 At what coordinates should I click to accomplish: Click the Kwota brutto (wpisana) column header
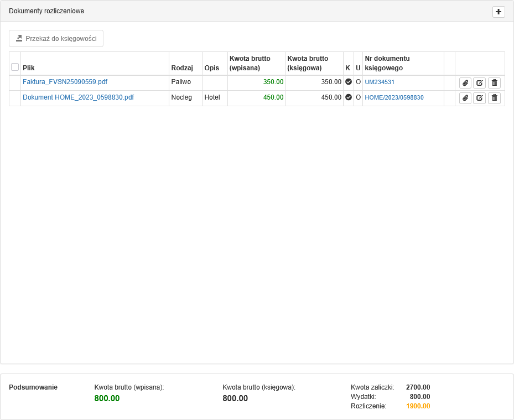250,63
